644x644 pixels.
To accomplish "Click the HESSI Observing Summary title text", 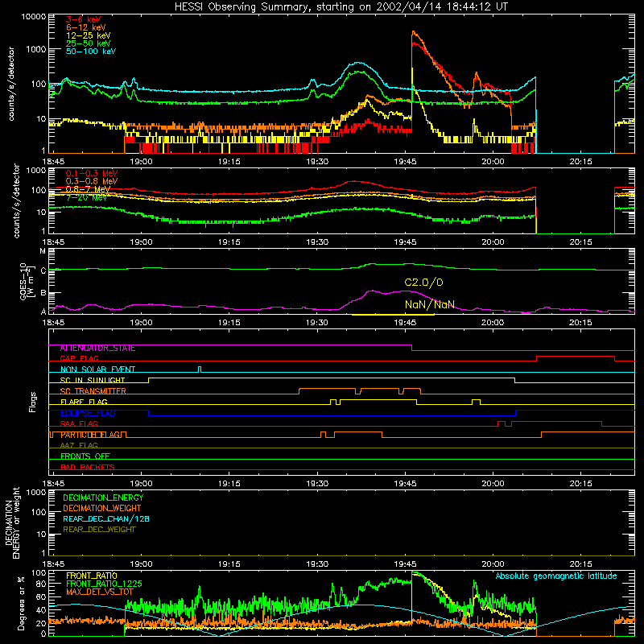I will click(341, 7).
